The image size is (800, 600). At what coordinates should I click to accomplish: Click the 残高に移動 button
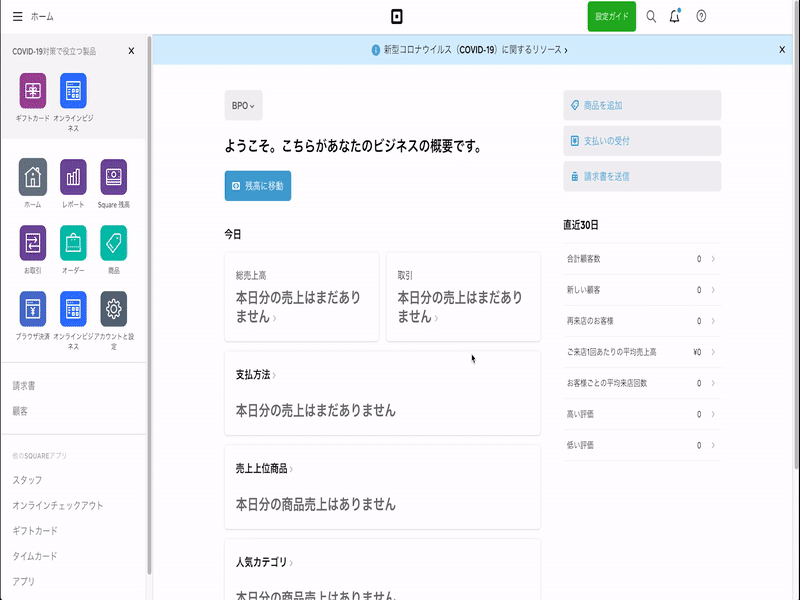click(x=258, y=186)
